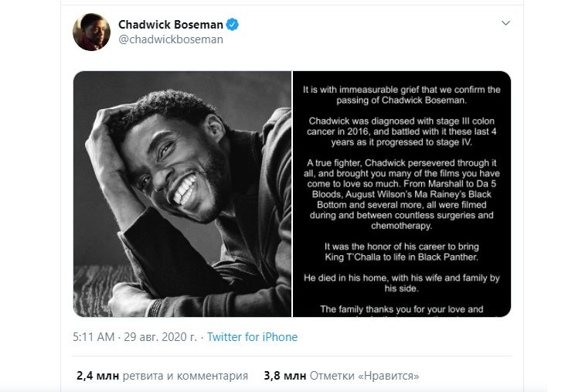Open the @chadwickboseman handle link
This screenshot has width=582, height=392.
click(x=171, y=39)
